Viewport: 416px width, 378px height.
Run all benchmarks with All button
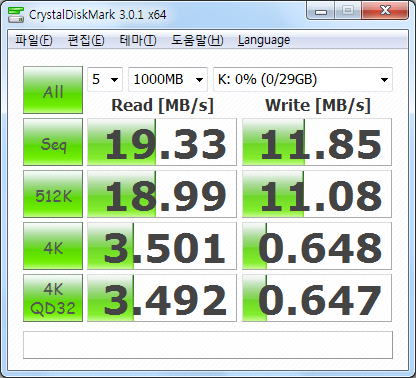[53, 90]
